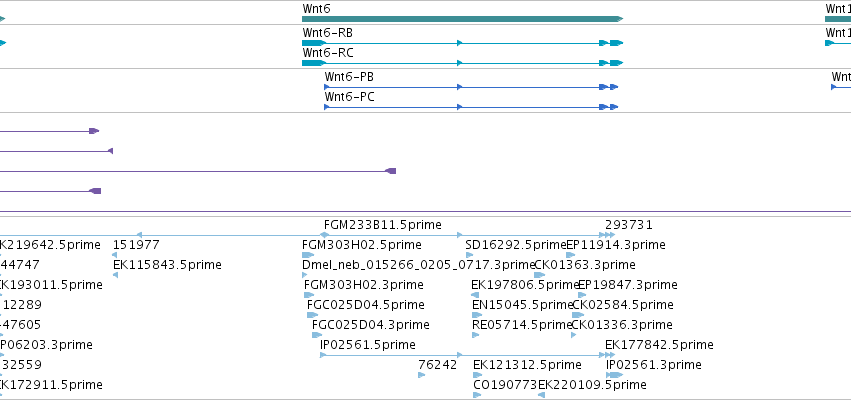The image size is (851, 400).
Task: Click the FGM303H02.5prime label
Action: [361, 245]
